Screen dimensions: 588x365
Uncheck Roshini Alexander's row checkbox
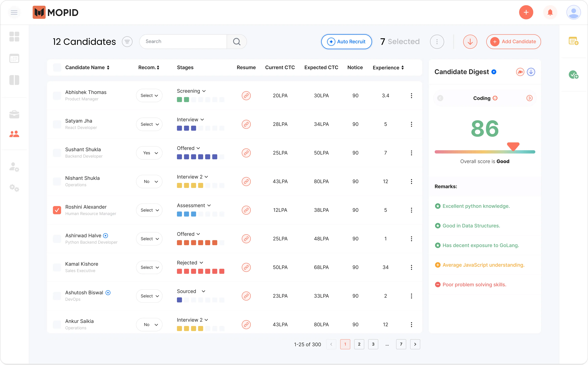coord(57,210)
